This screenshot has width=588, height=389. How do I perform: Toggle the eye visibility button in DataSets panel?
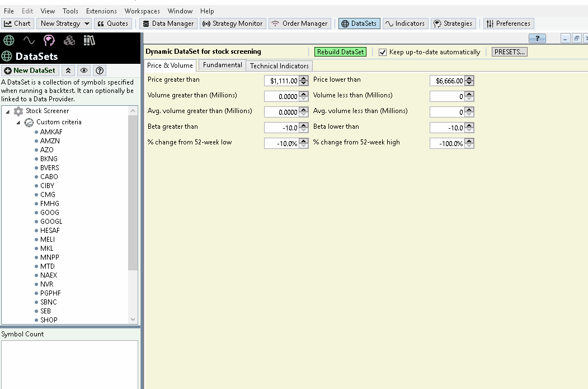click(84, 71)
